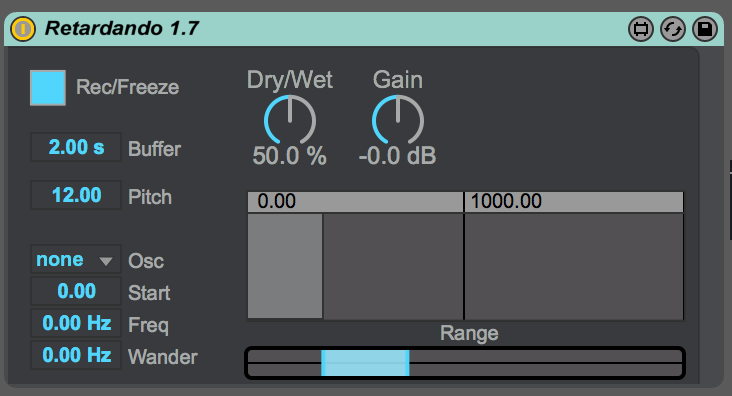Click the Retardando 1.7 device title
The image size is (732, 396).
pyautogui.click(x=122, y=28)
